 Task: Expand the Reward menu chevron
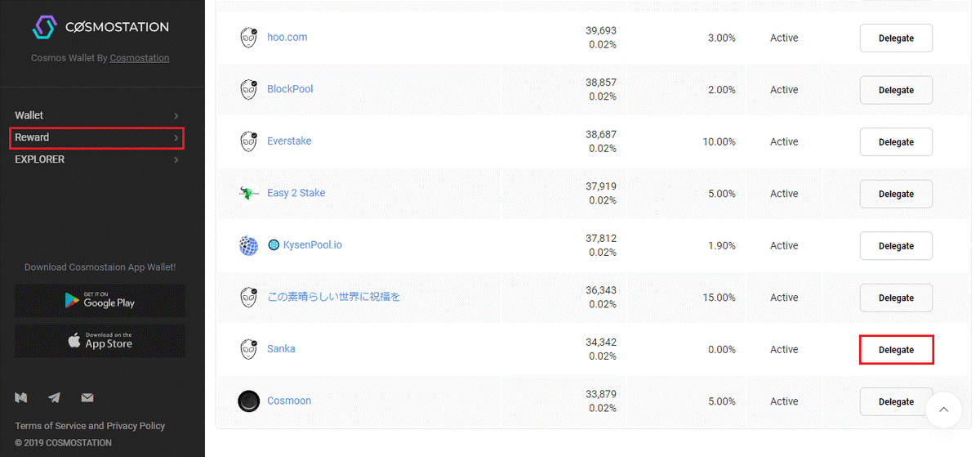coord(176,138)
